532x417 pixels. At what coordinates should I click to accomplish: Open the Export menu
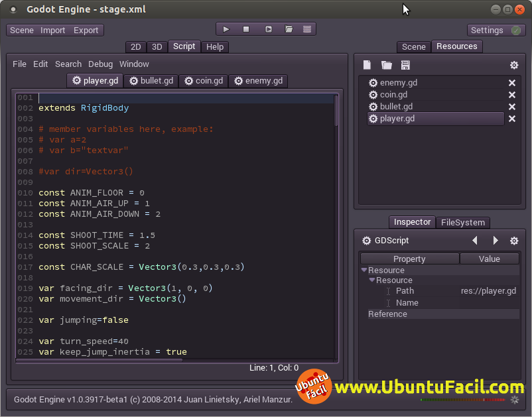pyautogui.click(x=86, y=30)
